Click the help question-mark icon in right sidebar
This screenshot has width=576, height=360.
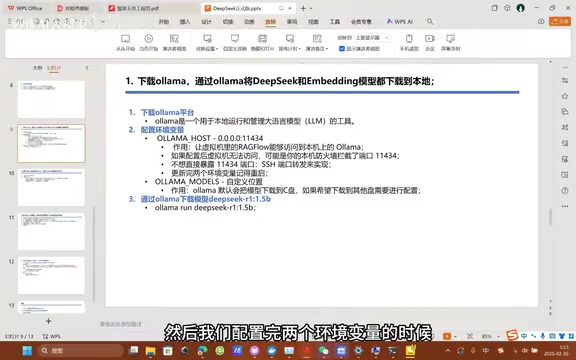point(565,190)
